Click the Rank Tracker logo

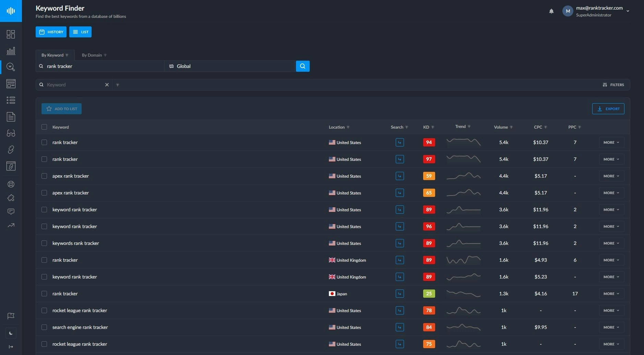tap(11, 11)
